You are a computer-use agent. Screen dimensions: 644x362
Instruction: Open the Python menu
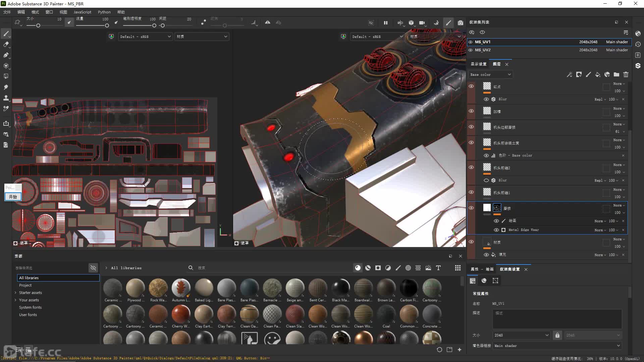(104, 12)
